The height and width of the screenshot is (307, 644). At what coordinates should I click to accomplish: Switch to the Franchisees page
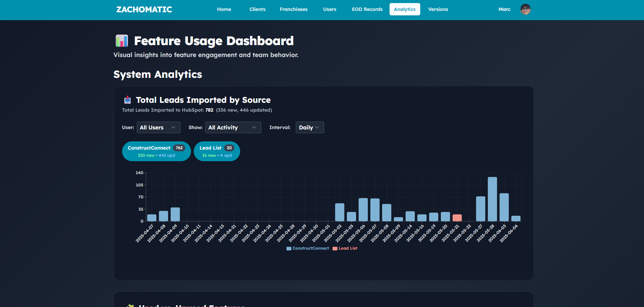point(293,9)
